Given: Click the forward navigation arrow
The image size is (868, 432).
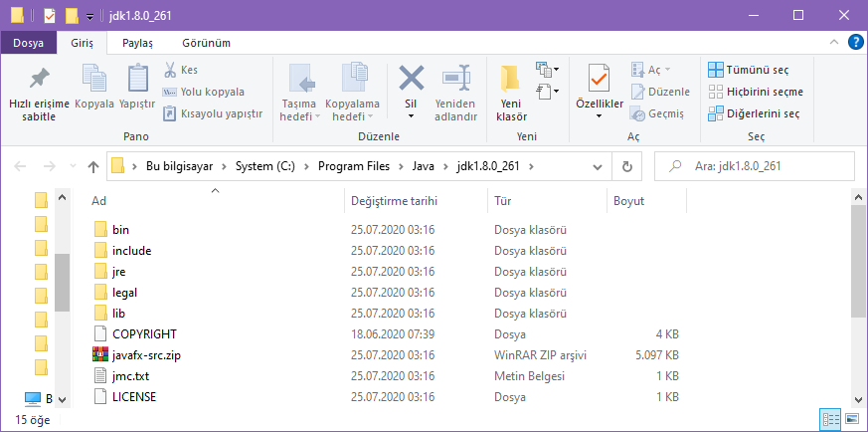Looking at the screenshot, I should [50, 166].
